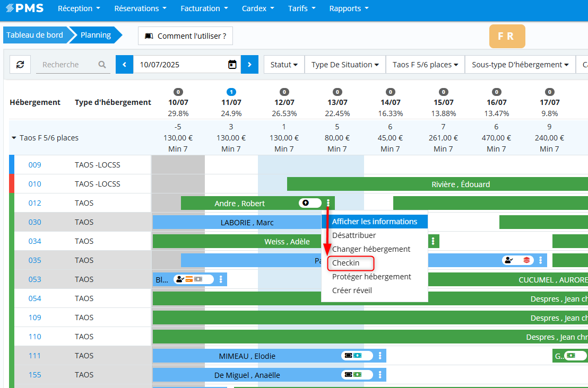Screen dimensions: 588x388
Task: Click the search magnifier icon
Action: coord(102,65)
